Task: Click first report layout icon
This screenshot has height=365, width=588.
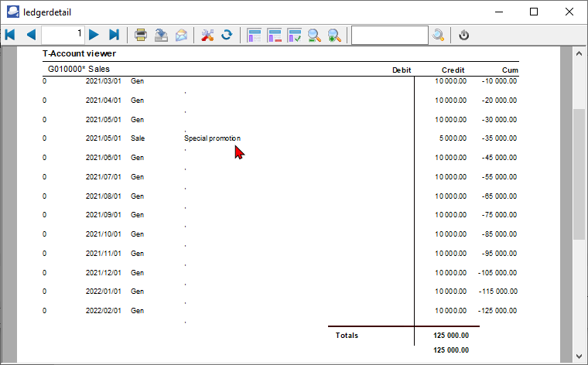Action: (x=254, y=36)
